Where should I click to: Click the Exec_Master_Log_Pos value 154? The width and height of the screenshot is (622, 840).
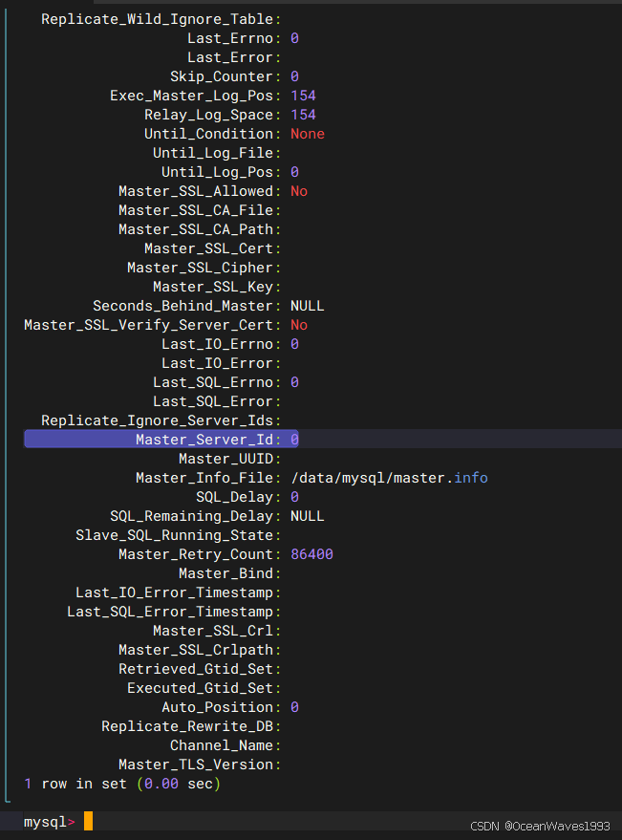[x=303, y=96]
